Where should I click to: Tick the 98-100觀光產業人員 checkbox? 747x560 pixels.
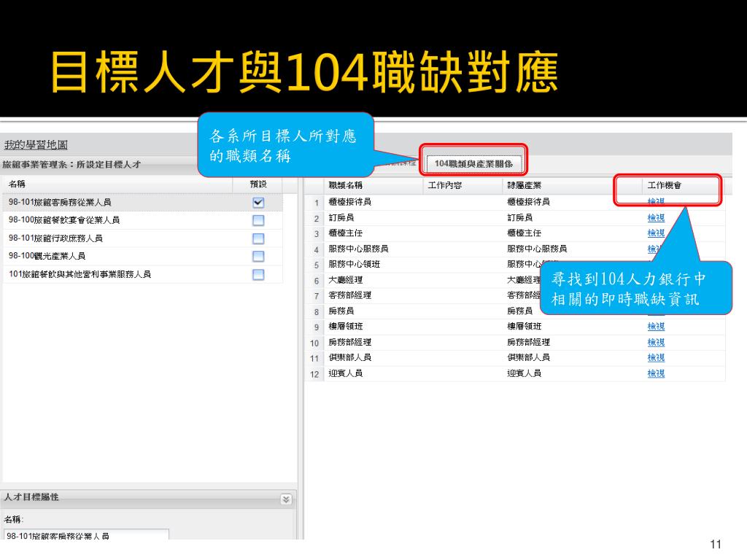(x=258, y=256)
